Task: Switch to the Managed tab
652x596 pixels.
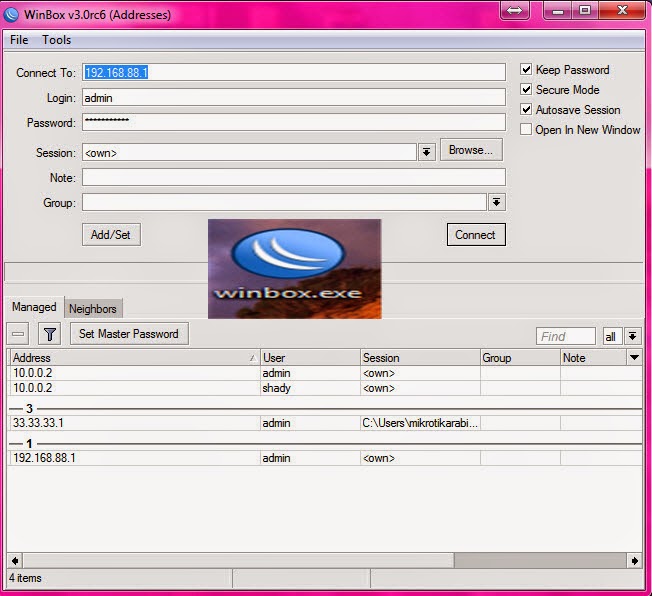Action: (x=34, y=307)
